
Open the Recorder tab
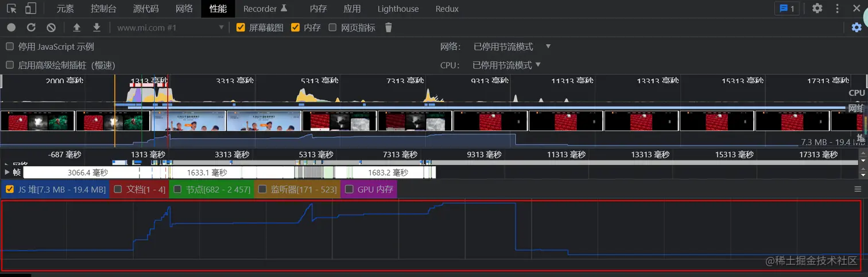point(265,9)
